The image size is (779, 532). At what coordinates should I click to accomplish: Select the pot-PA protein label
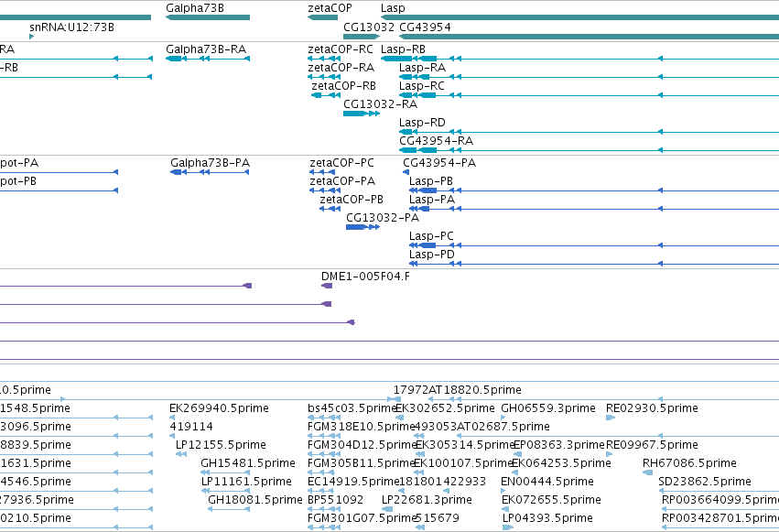coord(19,163)
